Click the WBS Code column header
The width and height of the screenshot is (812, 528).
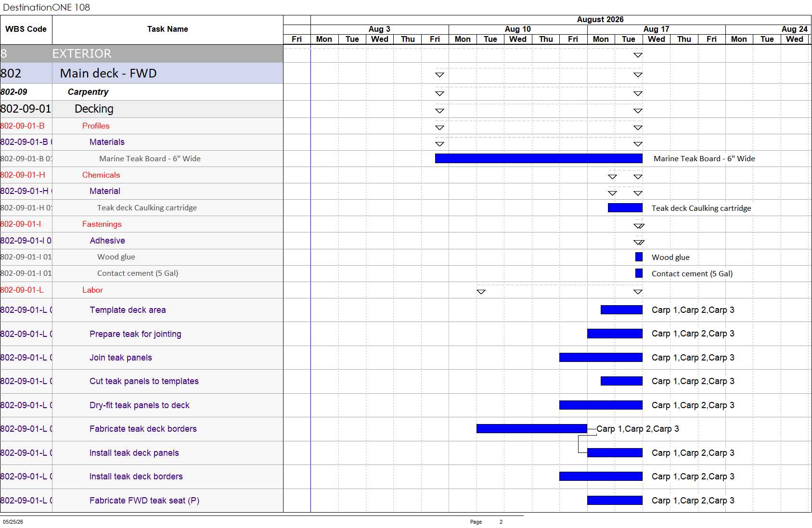point(26,29)
